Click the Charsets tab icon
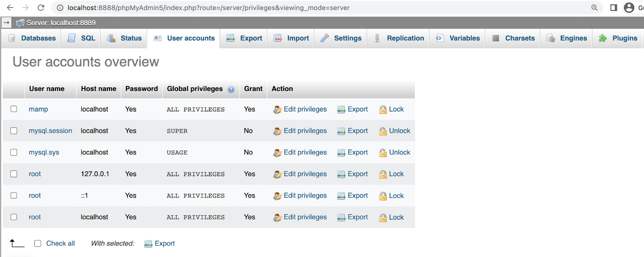This screenshot has width=644, height=257. (496, 38)
